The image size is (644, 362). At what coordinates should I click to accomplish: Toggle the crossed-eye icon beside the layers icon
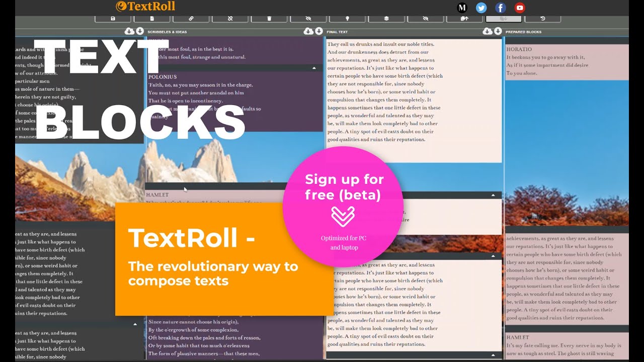click(426, 19)
